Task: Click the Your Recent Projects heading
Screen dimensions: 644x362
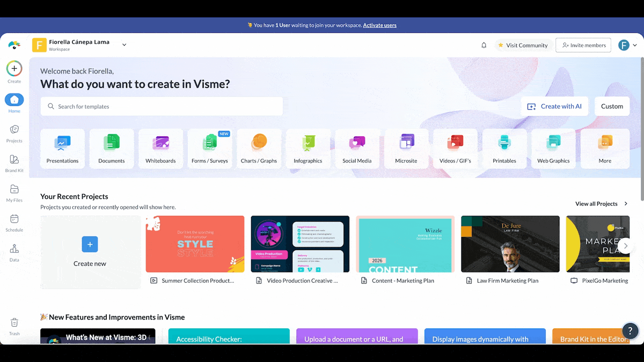Action: click(x=74, y=196)
